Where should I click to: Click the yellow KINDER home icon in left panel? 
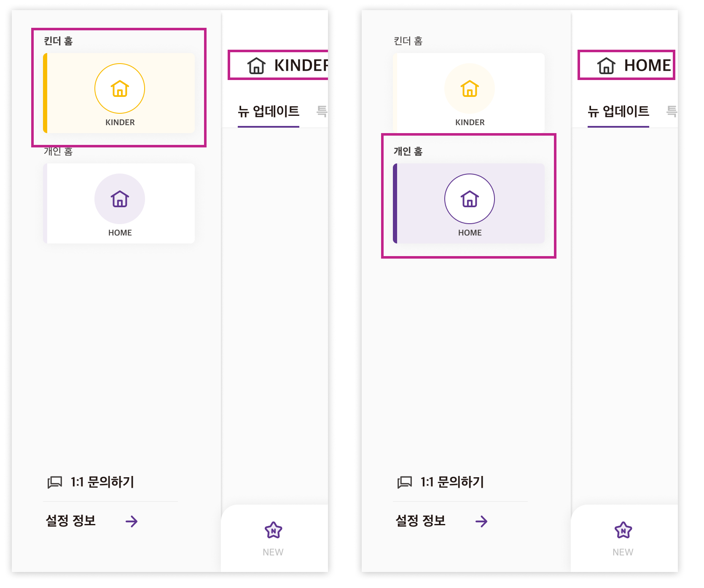[120, 88]
